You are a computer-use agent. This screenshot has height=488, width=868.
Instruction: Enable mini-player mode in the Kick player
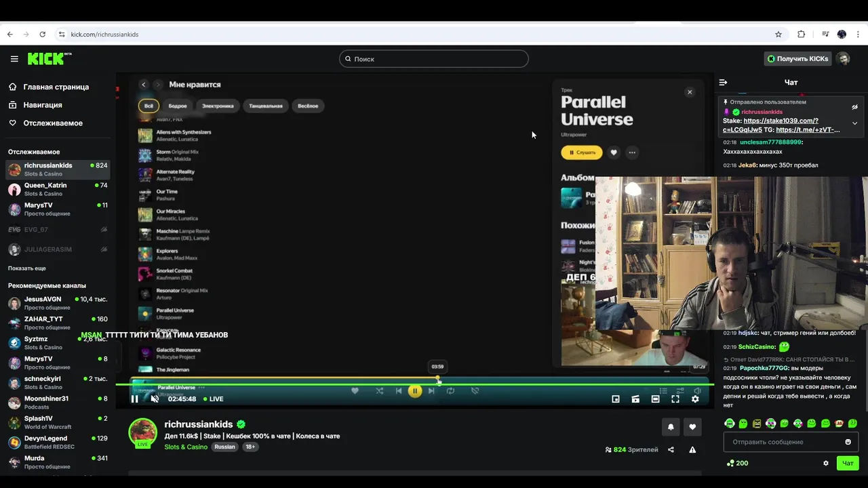click(x=616, y=399)
